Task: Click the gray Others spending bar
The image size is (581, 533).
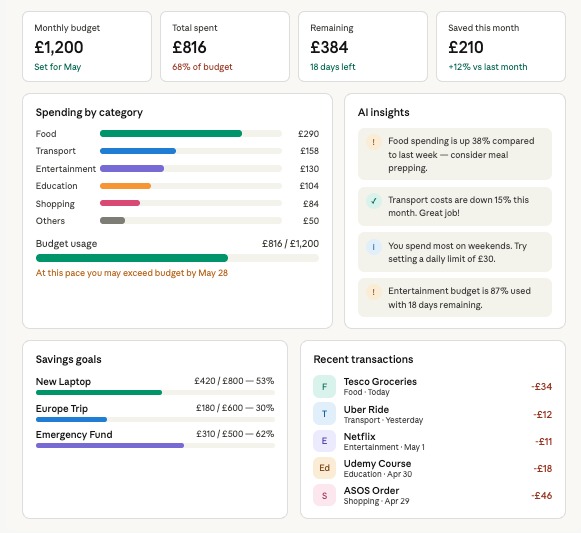Action: point(112,221)
